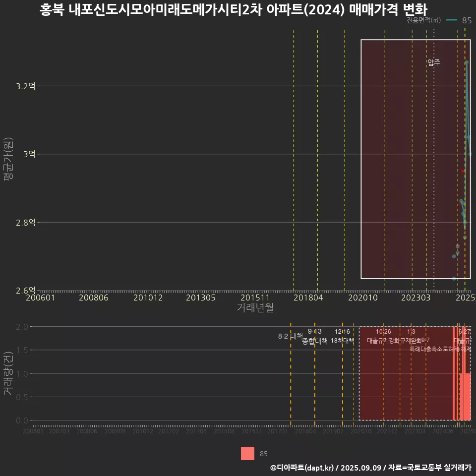Click the 9·13 종합대책 policy marker label
This screenshot has width=476, height=476.
[x=315, y=336]
